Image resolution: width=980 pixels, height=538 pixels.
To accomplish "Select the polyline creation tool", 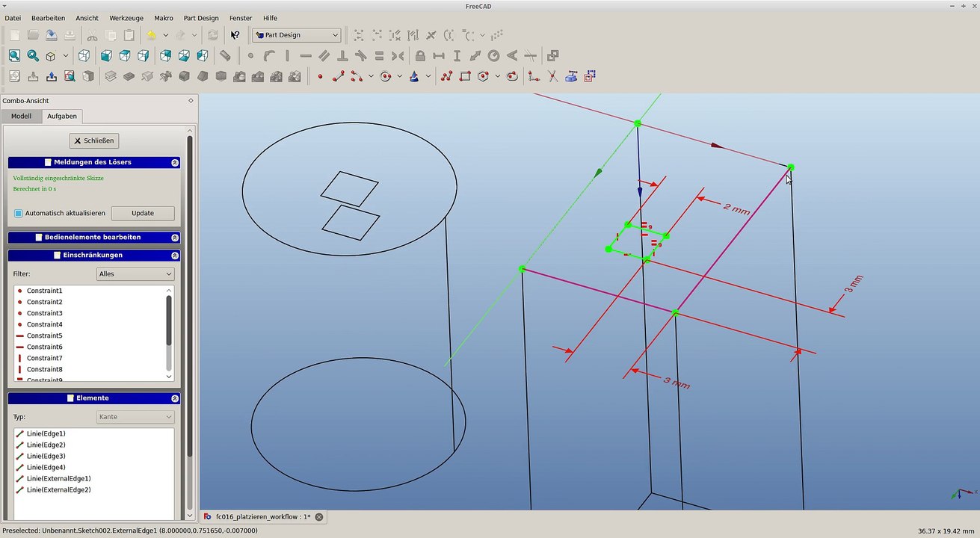I will coord(447,76).
